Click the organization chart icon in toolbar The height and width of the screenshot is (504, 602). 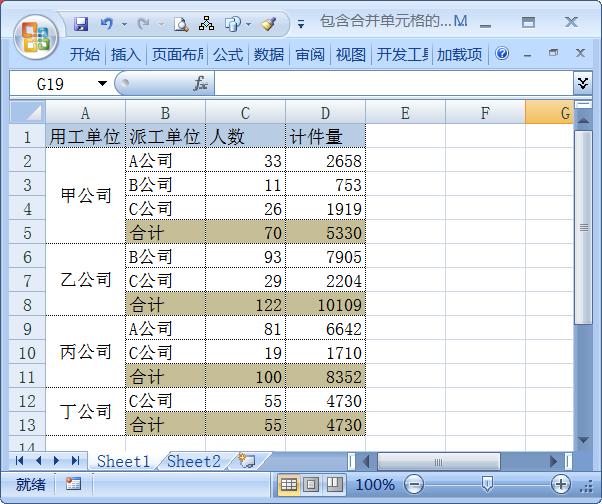pos(207,23)
